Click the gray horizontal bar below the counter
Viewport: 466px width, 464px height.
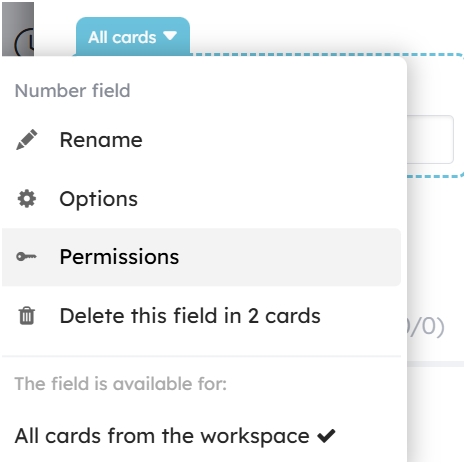[435, 364]
